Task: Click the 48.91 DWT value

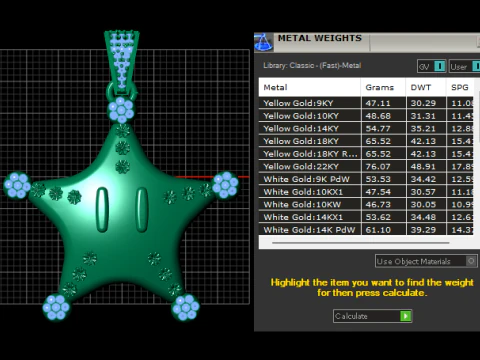Action: point(423,166)
